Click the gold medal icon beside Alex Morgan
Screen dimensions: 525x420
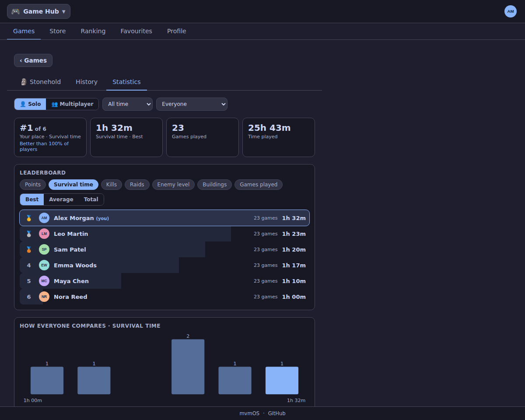pos(29,218)
